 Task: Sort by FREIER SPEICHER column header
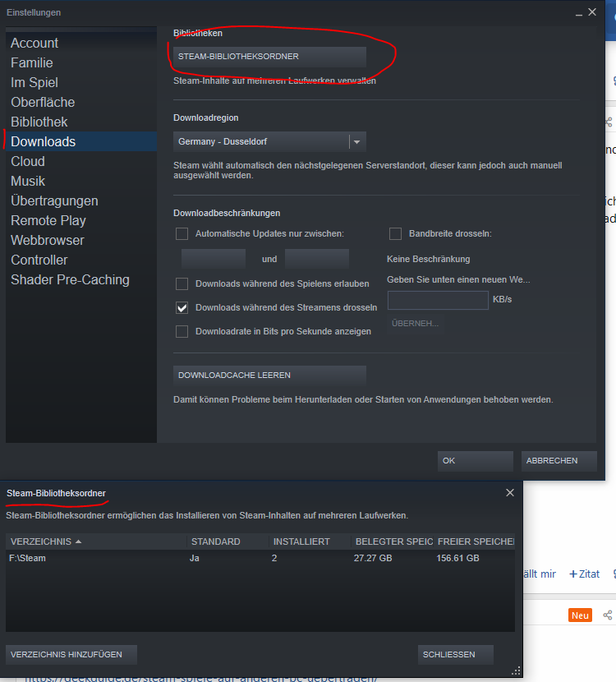click(474, 541)
